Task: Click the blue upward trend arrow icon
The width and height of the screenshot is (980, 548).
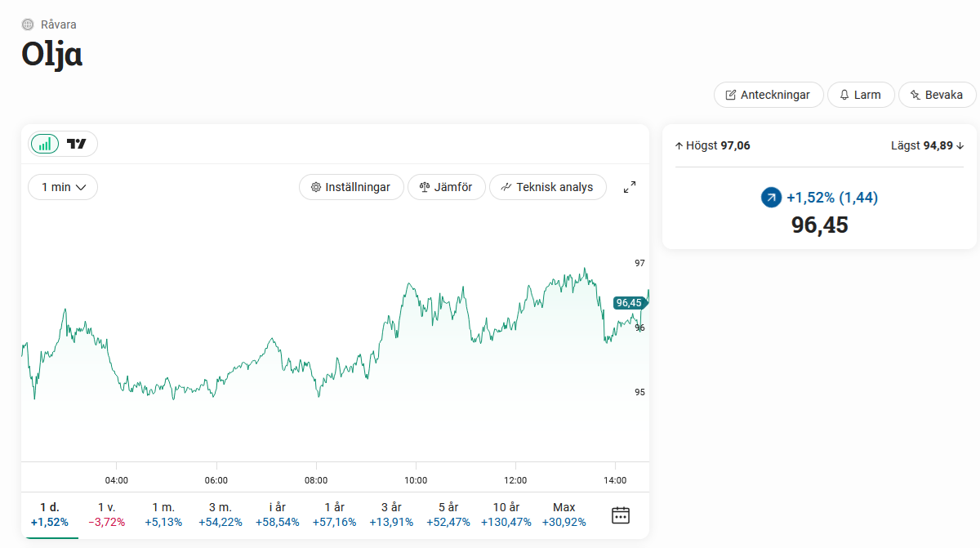Action: click(x=771, y=198)
